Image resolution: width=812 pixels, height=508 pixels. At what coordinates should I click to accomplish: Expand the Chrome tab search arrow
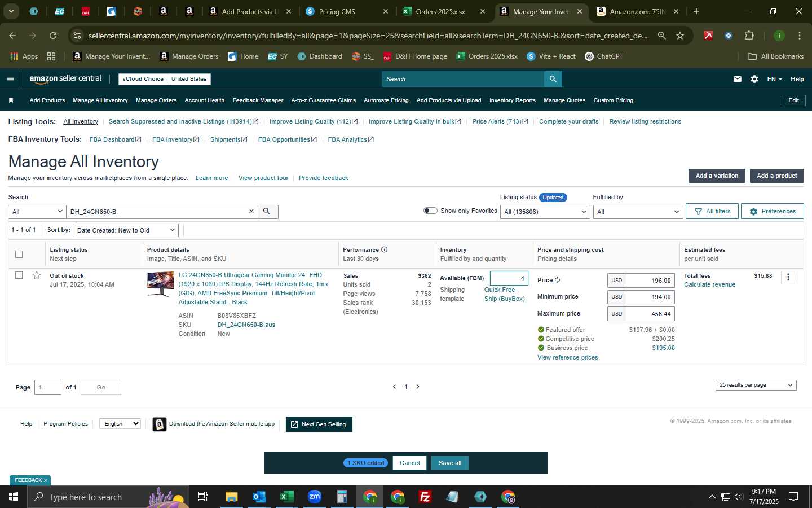tap(11, 11)
